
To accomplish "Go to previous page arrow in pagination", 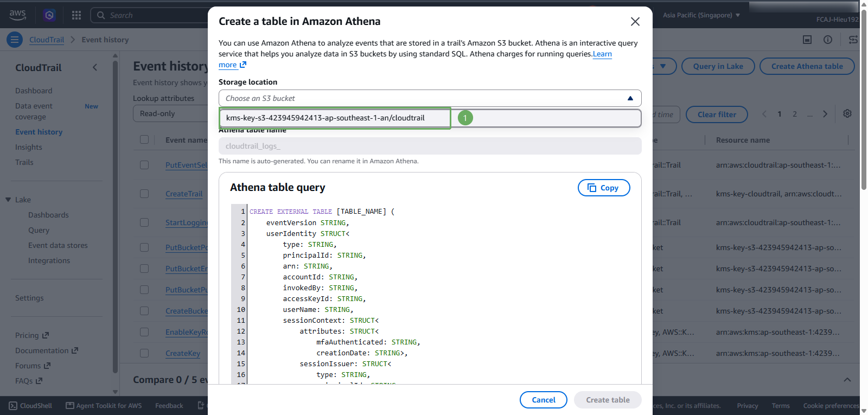I will tap(764, 114).
